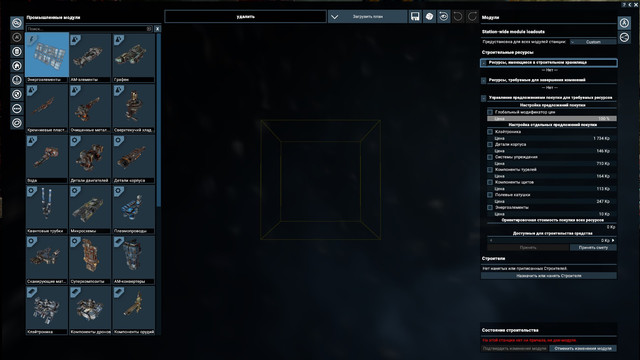Open the first module category with magnifier icon
This screenshot has height=360, width=640.
[x=17, y=23]
